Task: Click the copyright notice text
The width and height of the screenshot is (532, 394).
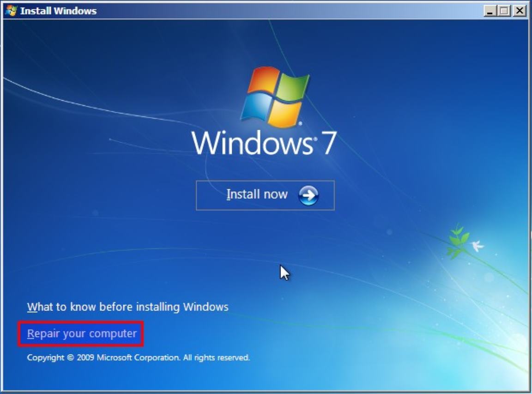Action: 139,357
